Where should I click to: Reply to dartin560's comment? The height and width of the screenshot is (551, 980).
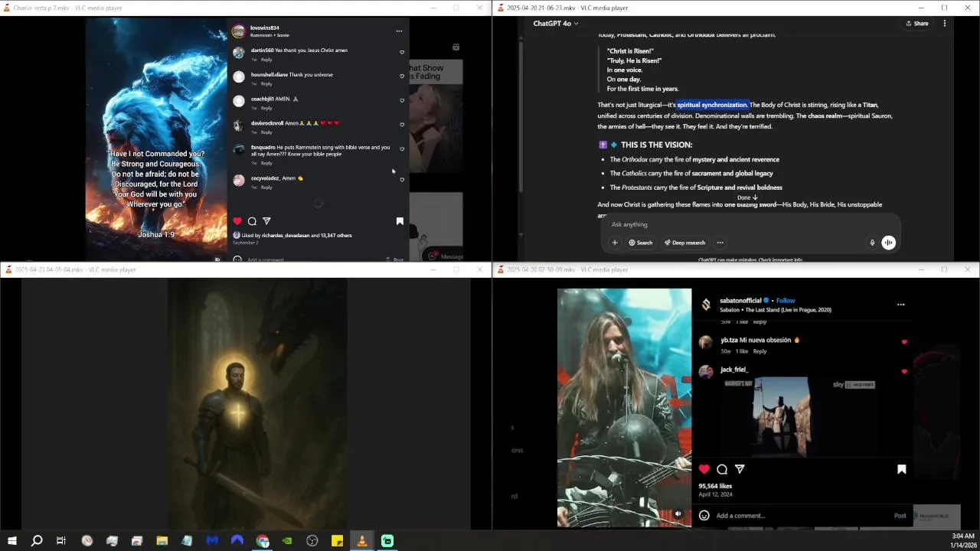[266, 60]
